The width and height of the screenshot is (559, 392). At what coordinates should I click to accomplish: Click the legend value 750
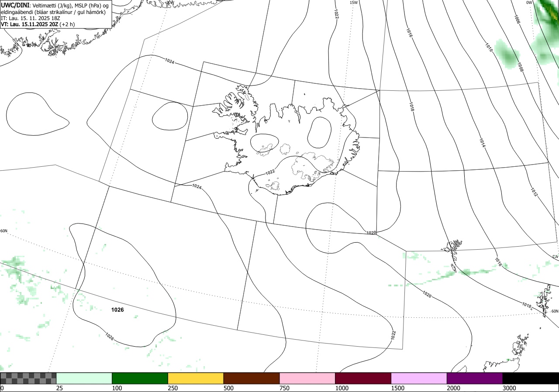pyautogui.click(x=284, y=388)
